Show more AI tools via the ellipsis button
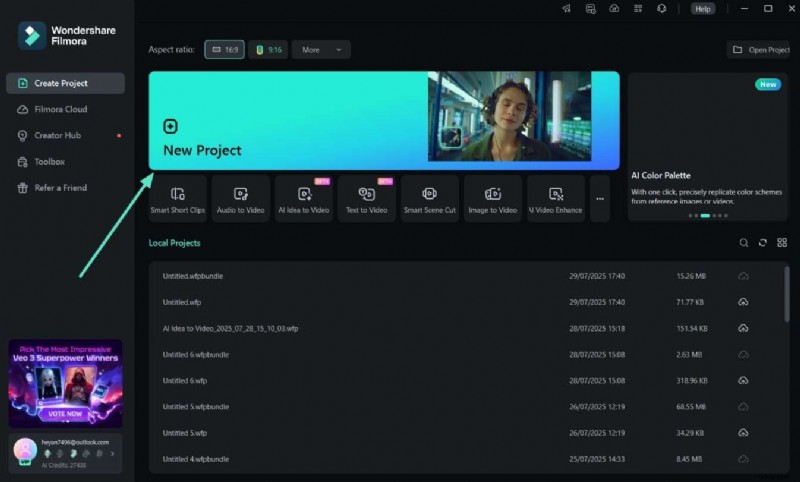Viewport: 800px width, 482px height. pyautogui.click(x=600, y=198)
